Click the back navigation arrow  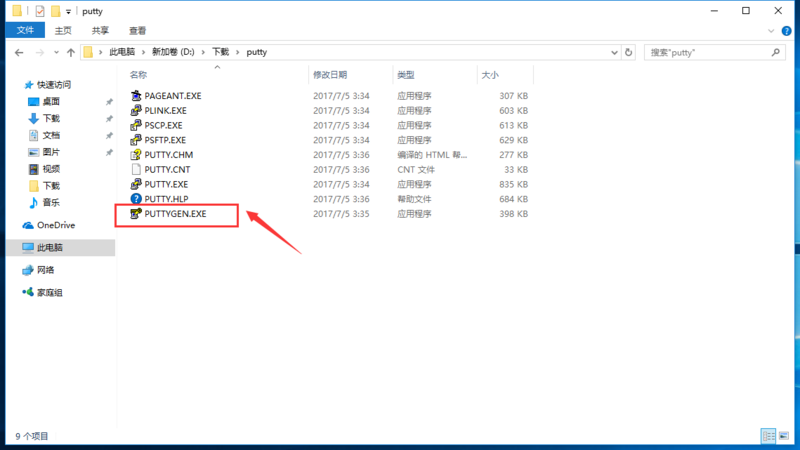pos(19,52)
